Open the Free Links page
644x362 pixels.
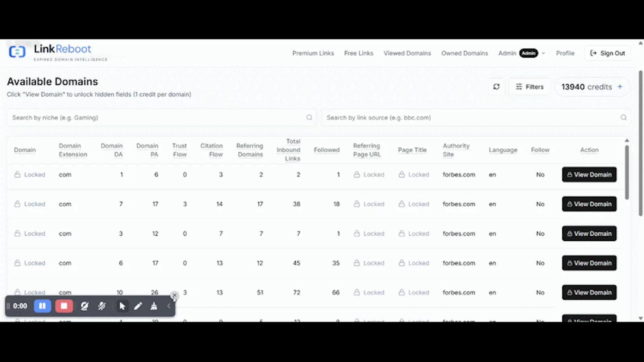(359, 53)
